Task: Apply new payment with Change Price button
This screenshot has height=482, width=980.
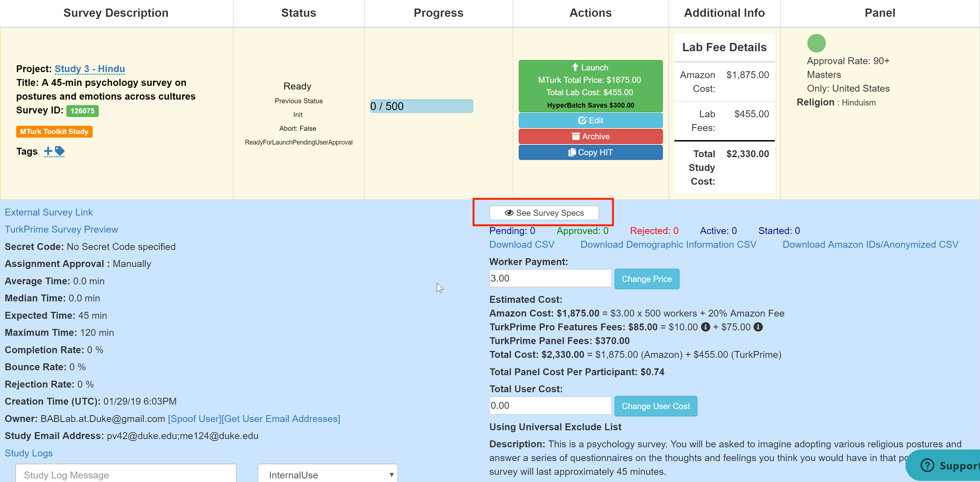Action: point(647,279)
